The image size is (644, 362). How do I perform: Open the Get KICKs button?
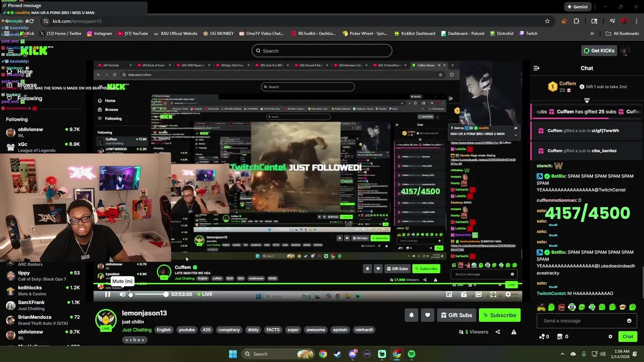pos(599,51)
